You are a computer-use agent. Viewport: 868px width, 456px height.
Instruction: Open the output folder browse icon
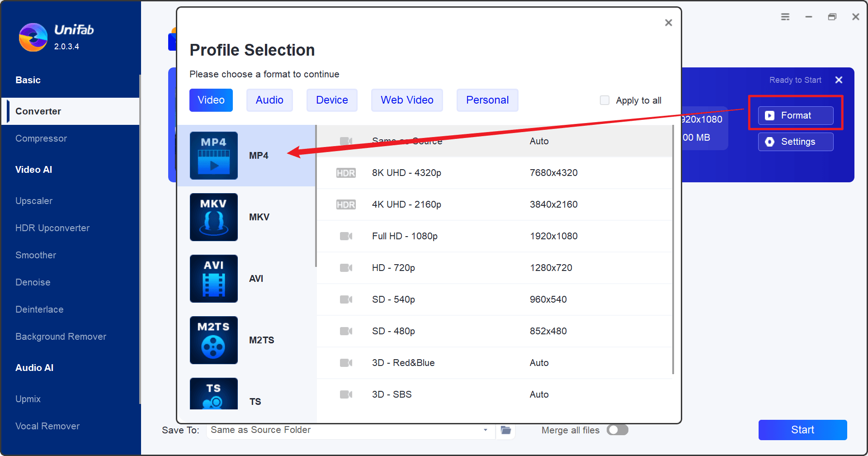point(505,430)
